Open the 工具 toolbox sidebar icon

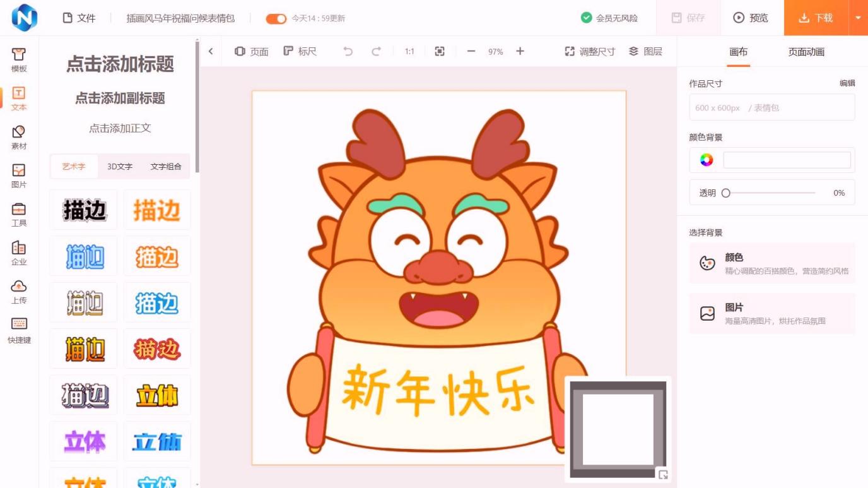click(19, 214)
